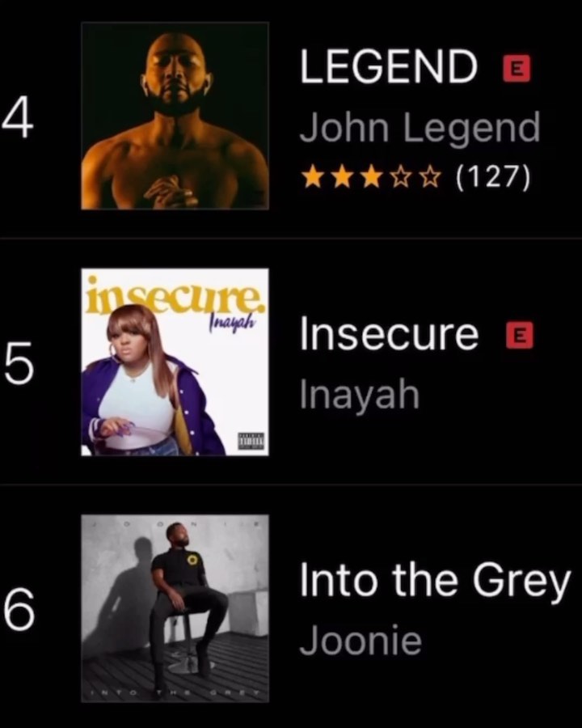The height and width of the screenshot is (728, 582).
Task: Select chart rank number 6
Action: click(19, 610)
